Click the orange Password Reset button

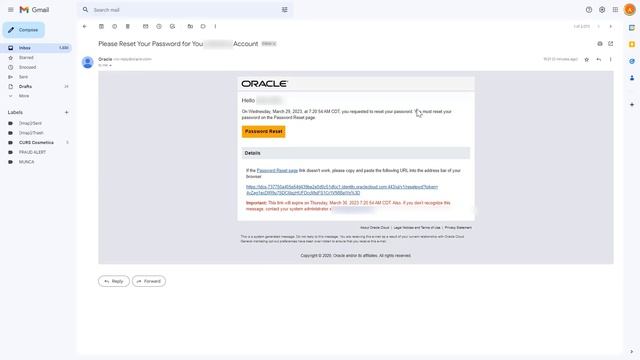click(263, 131)
